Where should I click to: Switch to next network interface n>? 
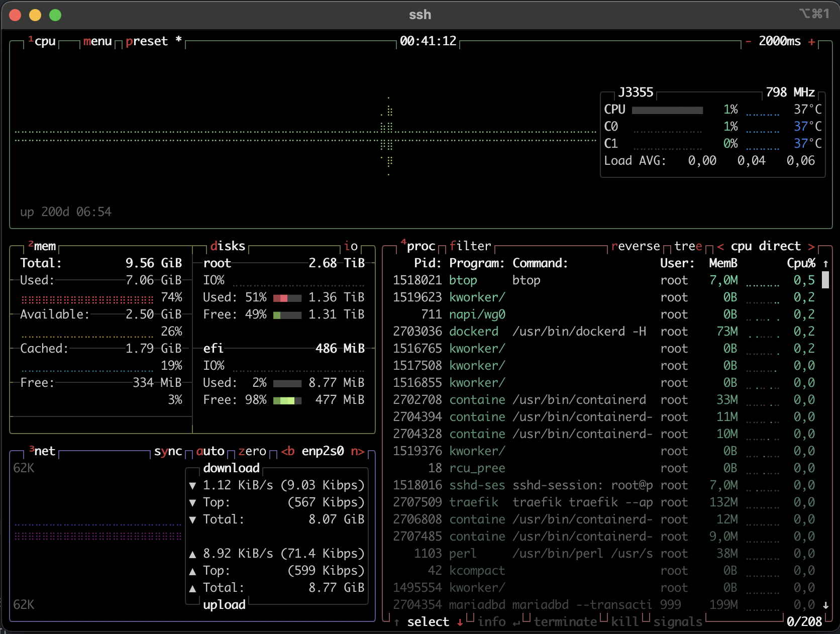358,451
